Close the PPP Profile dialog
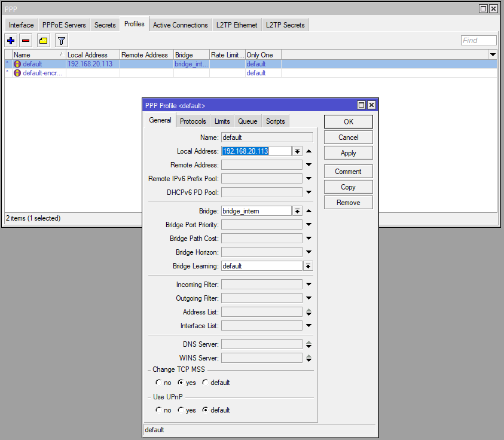Image resolution: width=504 pixels, height=440 pixels. (x=371, y=105)
